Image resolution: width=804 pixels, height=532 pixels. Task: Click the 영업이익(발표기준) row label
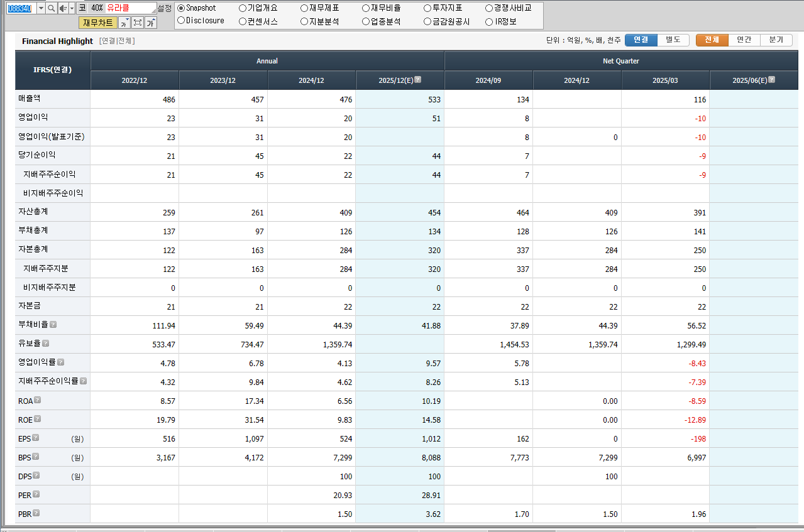pyautogui.click(x=52, y=136)
